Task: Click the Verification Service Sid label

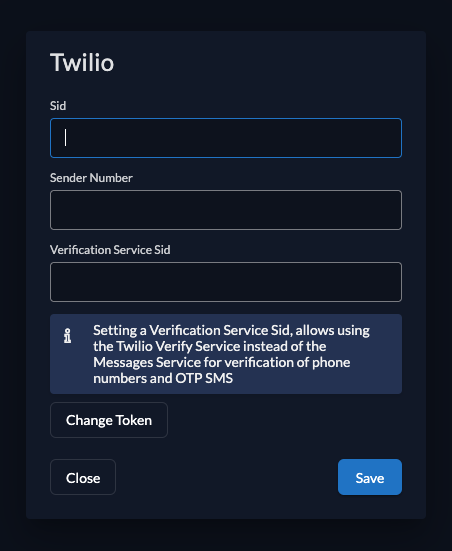Action: [x=110, y=250]
